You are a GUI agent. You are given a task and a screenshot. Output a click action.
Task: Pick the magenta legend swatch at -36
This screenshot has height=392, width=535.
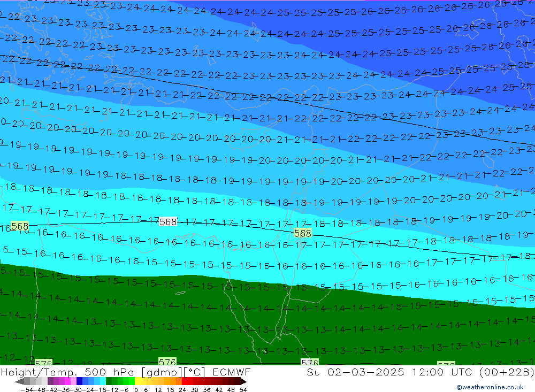click(67, 381)
